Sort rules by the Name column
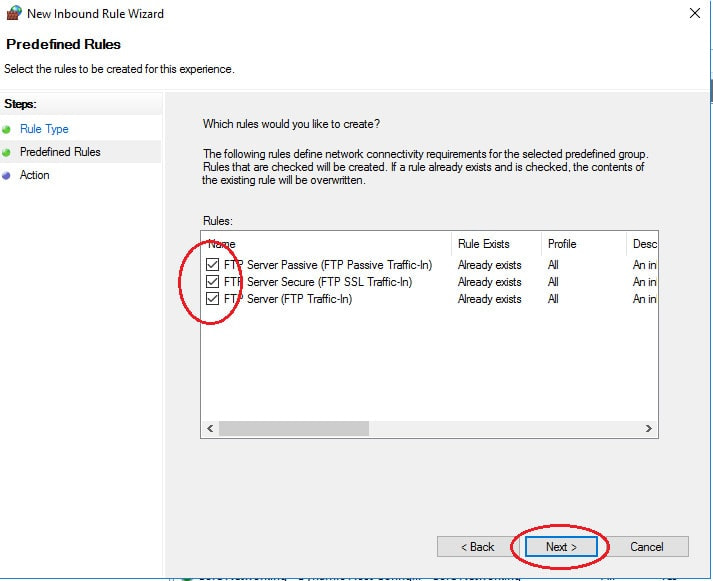The image size is (713, 581). (x=326, y=244)
